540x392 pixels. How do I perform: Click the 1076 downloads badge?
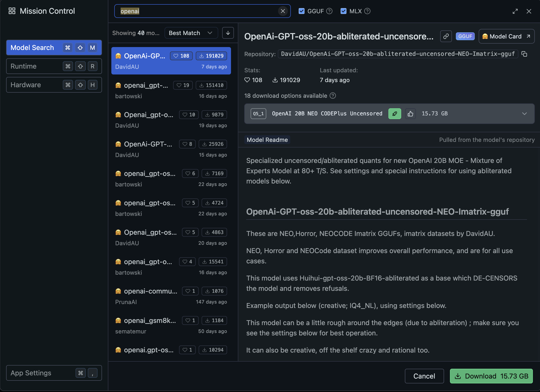point(214,291)
